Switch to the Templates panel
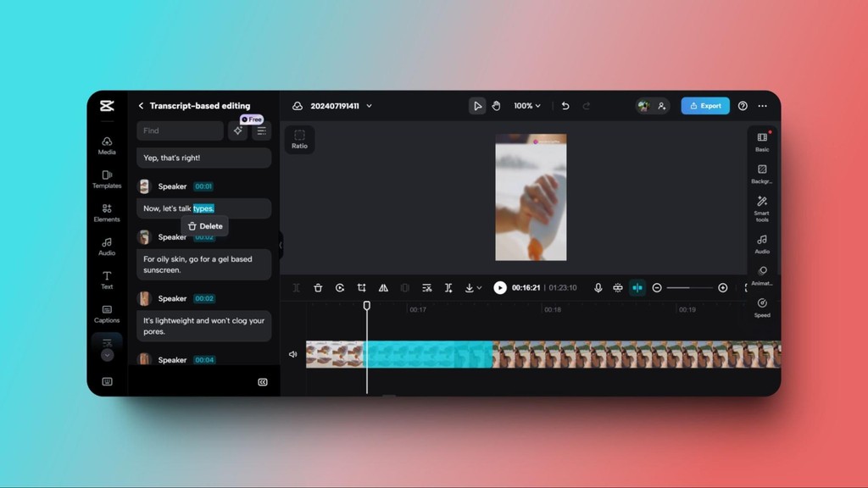868x488 pixels. click(x=106, y=180)
